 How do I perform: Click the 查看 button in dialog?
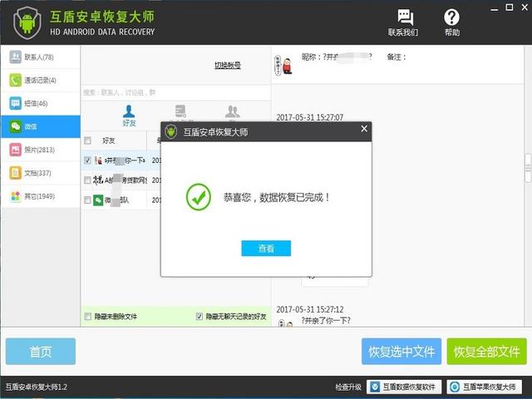tap(266, 249)
